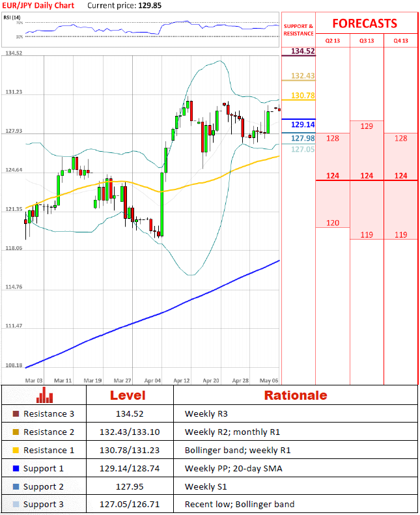This screenshot has width=420, height=515.
Task: Click the 119 forecast value in Q4 13
Action: click(x=400, y=235)
